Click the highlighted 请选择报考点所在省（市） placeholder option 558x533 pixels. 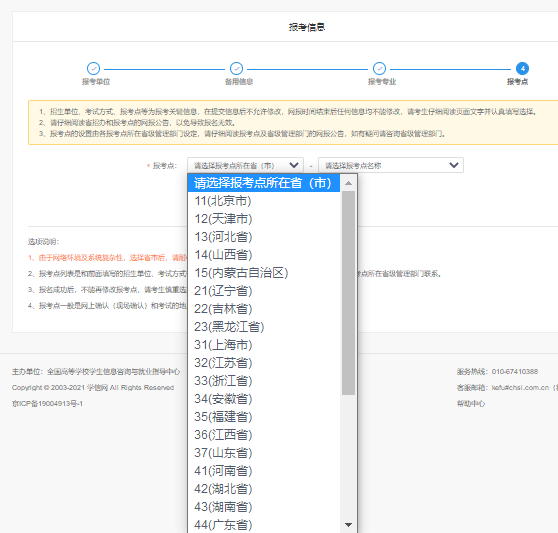(264, 183)
